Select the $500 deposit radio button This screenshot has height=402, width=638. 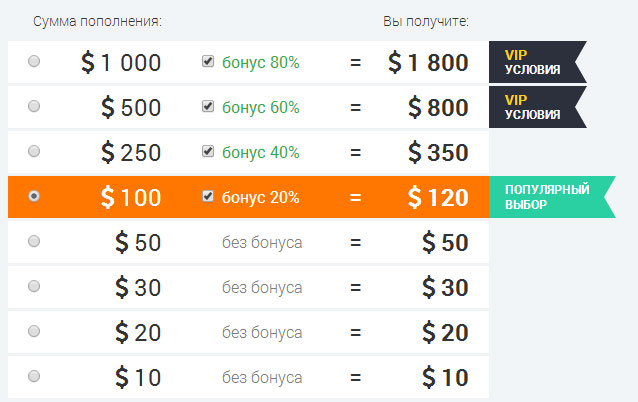[x=35, y=107]
